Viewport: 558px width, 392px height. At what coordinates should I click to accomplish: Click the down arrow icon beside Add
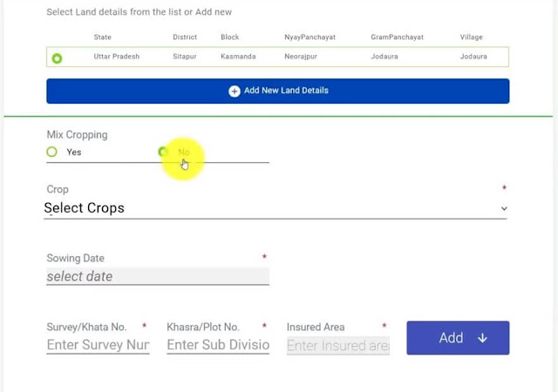coord(482,338)
